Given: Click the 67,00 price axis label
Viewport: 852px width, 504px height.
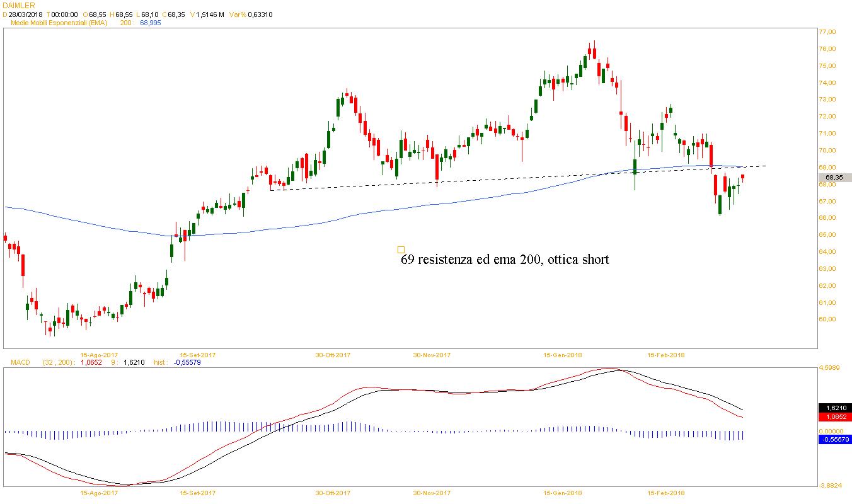Looking at the screenshot, I should (x=827, y=201).
